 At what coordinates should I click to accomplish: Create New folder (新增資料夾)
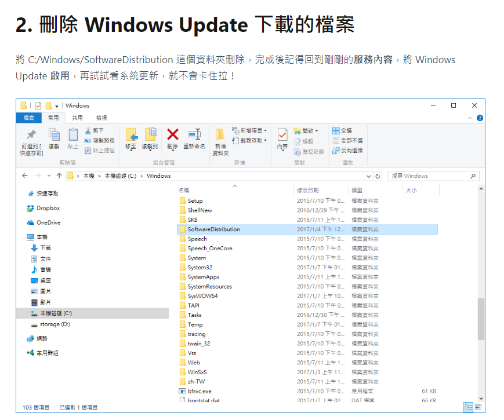(x=220, y=142)
